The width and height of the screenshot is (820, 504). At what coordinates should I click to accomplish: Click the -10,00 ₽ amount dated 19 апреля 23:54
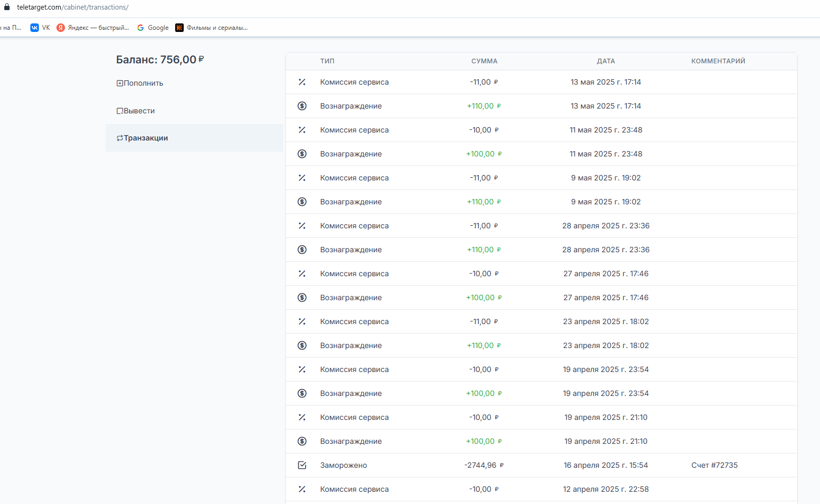tap(484, 369)
